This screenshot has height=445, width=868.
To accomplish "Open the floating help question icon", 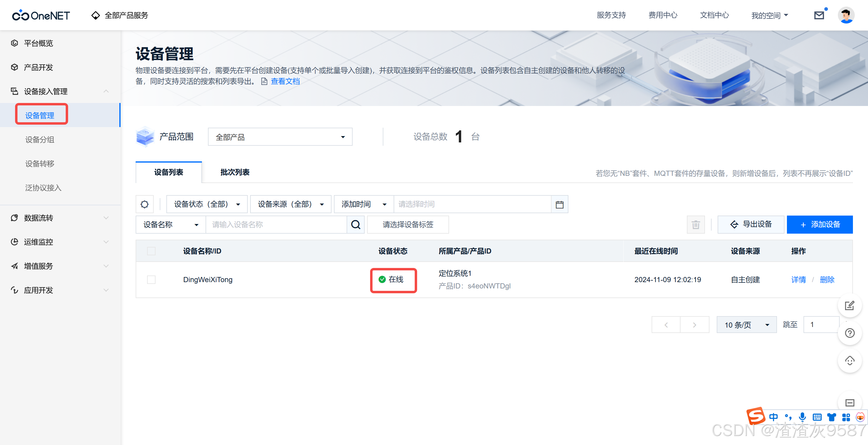I will [850, 333].
